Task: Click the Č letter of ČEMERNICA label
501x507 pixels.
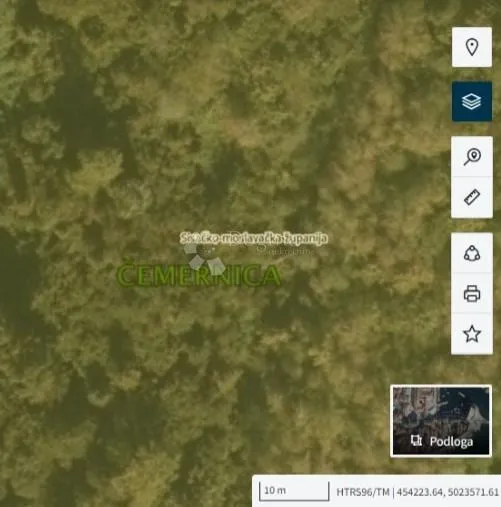Action: [x=126, y=273]
